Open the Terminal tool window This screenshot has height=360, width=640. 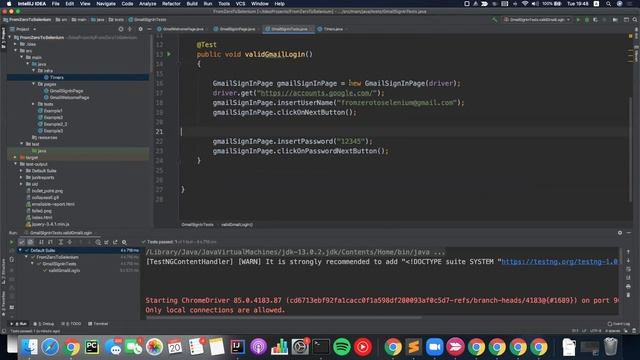(x=98, y=324)
